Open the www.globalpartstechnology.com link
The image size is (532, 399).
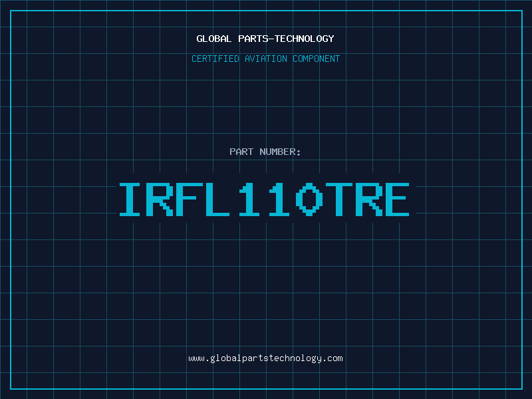(x=265, y=358)
